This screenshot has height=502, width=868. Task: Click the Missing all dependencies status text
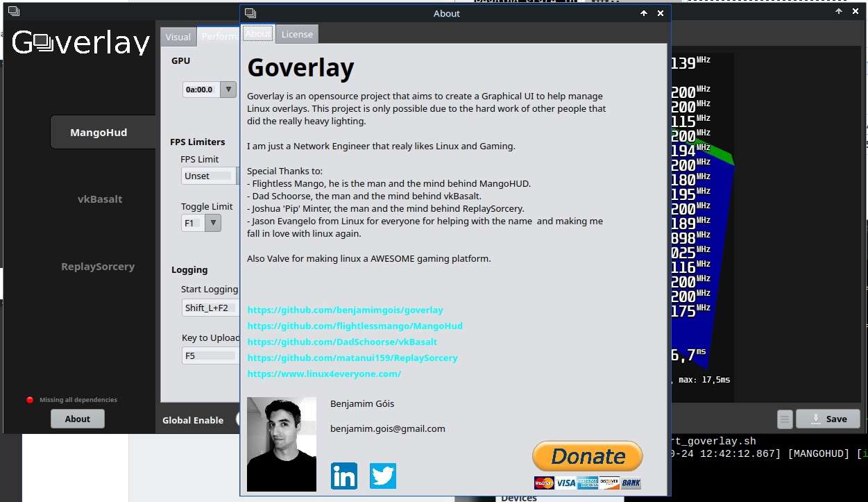pos(78,400)
